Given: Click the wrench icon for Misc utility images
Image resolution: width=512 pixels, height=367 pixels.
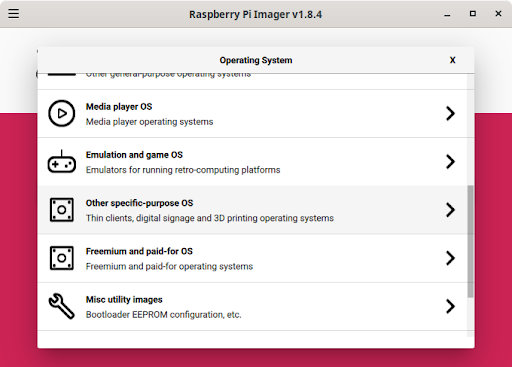Looking at the screenshot, I should point(61,306).
